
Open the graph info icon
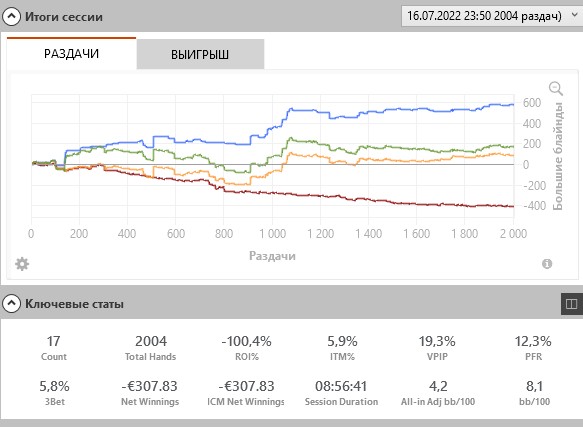547,264
